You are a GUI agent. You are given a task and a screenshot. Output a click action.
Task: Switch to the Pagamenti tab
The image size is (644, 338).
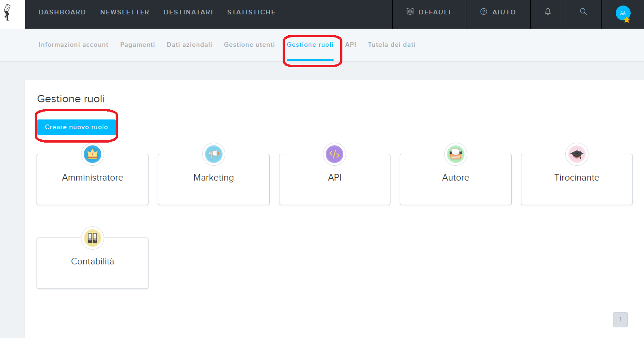(137, 45)
